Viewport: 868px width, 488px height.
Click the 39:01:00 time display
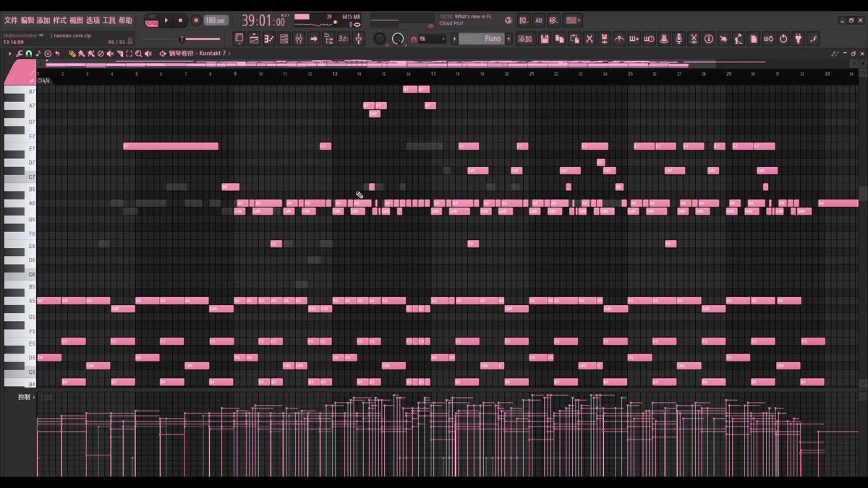click(264, 21)
